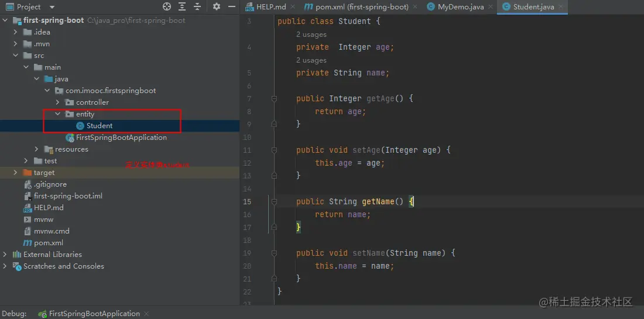Close the pom.xml editor tab
Image resolution: width=644 pixels, height=319 pixels.
click(415, 7)
